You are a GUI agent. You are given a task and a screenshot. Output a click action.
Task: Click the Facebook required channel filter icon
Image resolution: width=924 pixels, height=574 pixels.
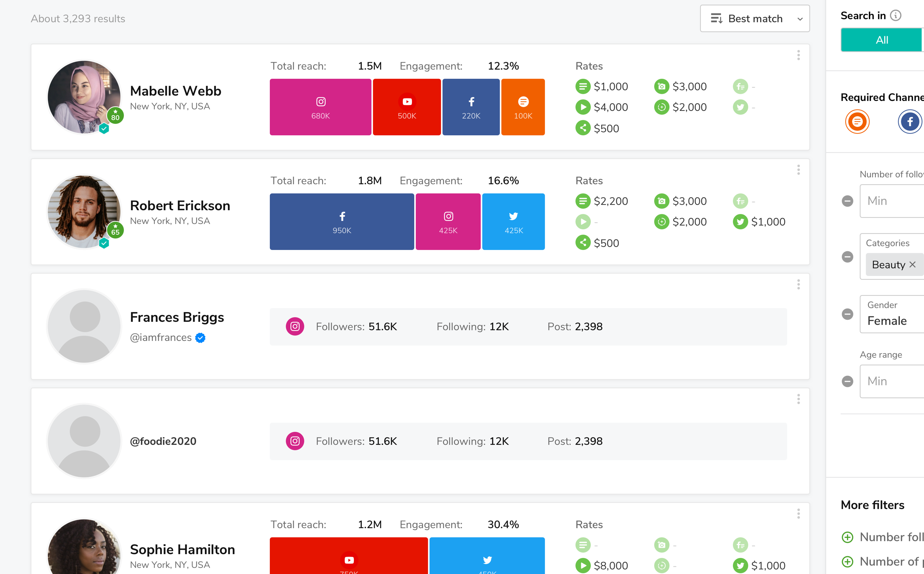point(909,121)
